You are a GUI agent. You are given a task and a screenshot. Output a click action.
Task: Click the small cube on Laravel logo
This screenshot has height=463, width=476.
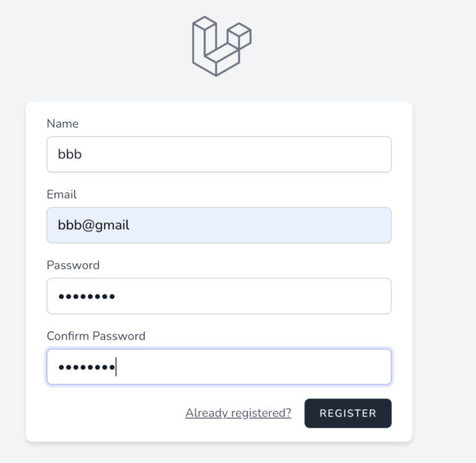(239, 36)
